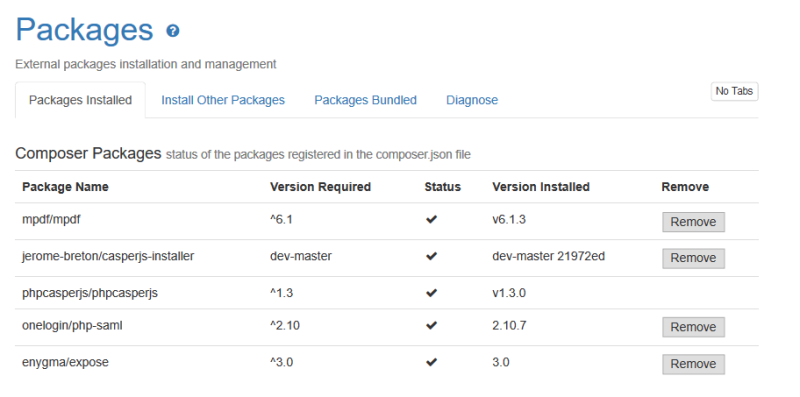Click the status checkmark for onelogin/php-saml

pos(432,325)
